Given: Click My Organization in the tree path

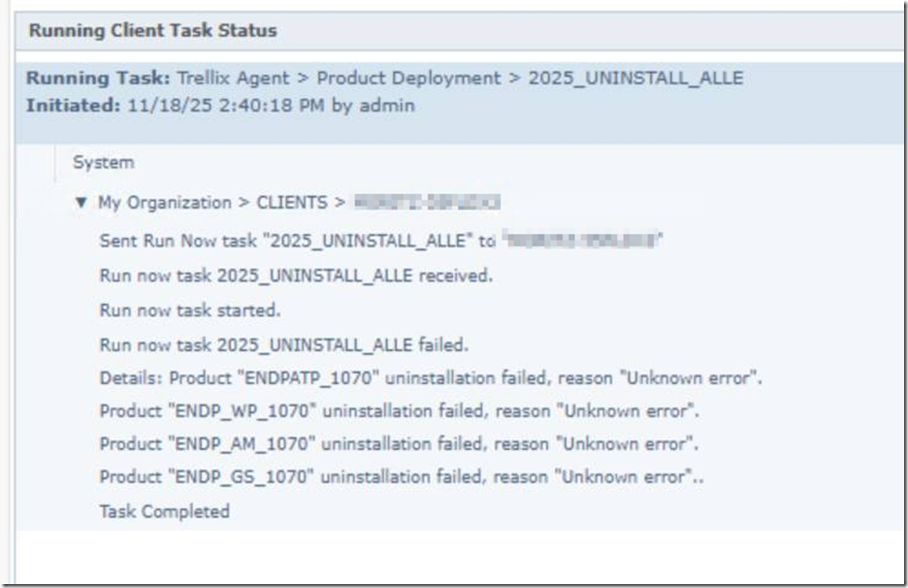Looking at the screenshot, I should [x=164, y=204].
